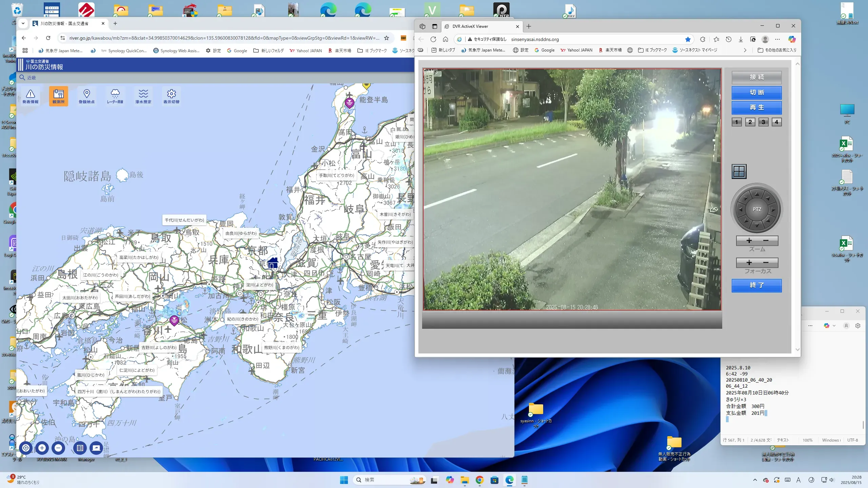Click the zoom plus control under PTZ

(749, 241)
